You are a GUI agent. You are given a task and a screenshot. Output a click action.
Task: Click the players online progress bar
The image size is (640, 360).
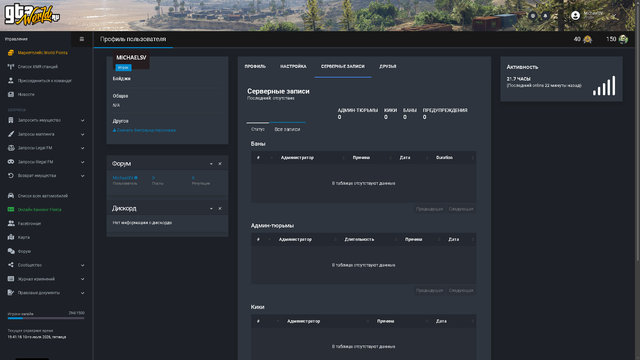pyautogui.click(x=46, y=318)
